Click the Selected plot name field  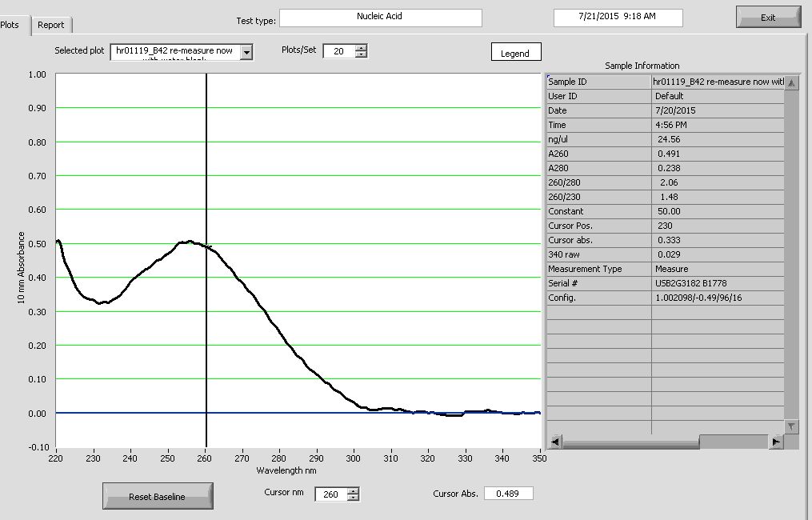[x=174, y=51]
